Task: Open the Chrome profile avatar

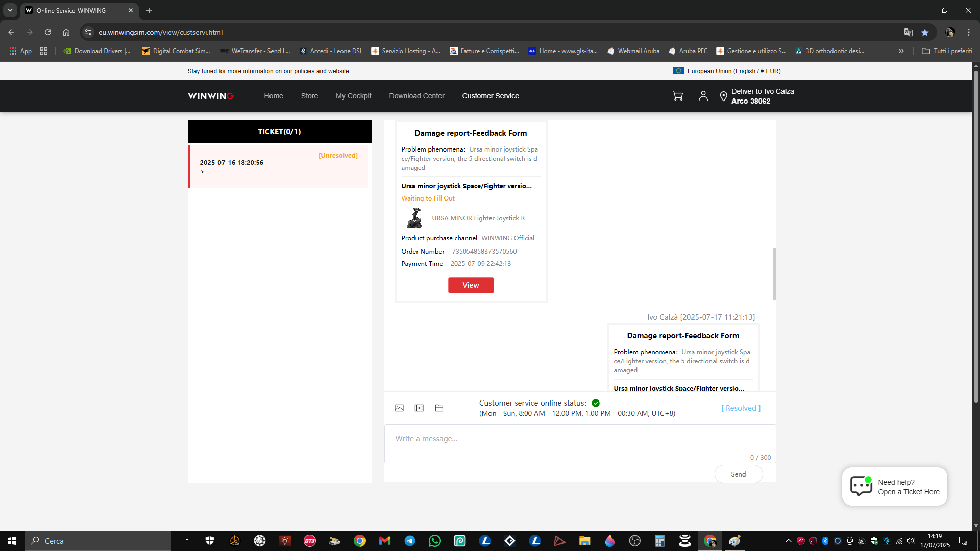Action: point(950,32)
